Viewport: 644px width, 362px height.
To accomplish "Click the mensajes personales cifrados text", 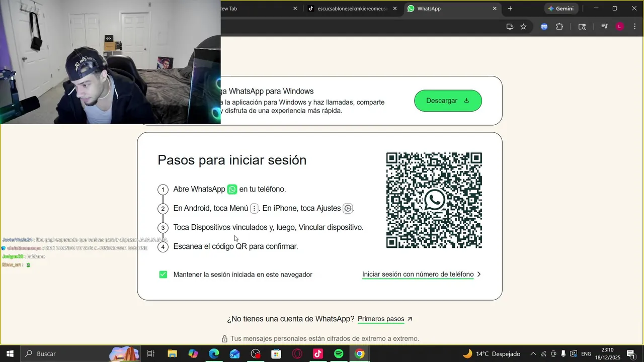I will point(325,339).
